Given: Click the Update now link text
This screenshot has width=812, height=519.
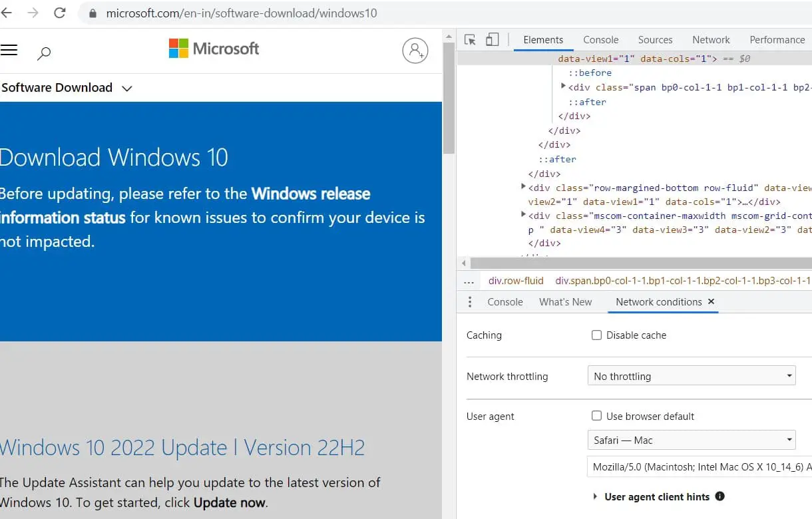Looking at the screenshot, I should coord(230,503).
